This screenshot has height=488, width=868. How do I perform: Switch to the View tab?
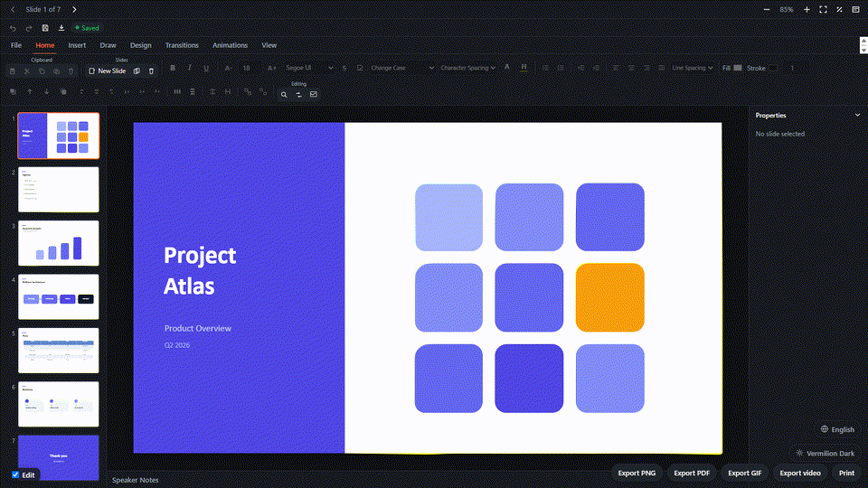point(269,45)
